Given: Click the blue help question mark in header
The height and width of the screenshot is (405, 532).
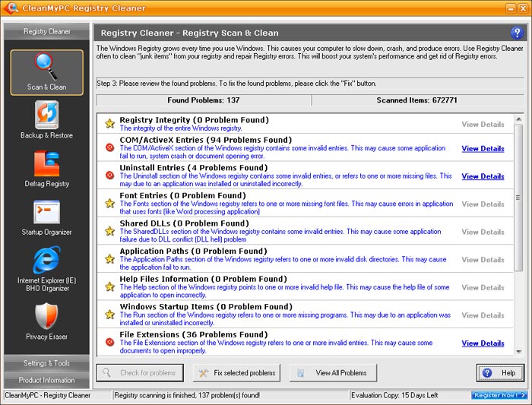Looking at the screenshot, I should point(517,33).
